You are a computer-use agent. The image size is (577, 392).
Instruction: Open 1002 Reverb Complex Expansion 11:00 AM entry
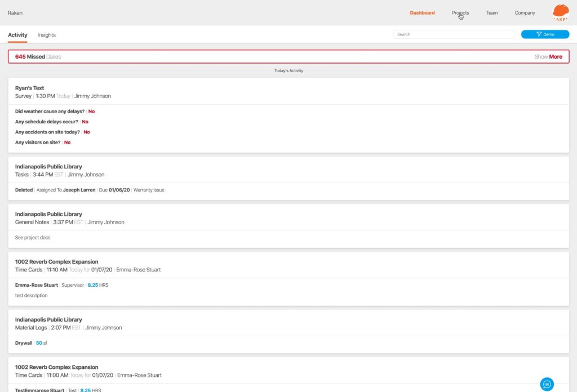click(56, 367)
